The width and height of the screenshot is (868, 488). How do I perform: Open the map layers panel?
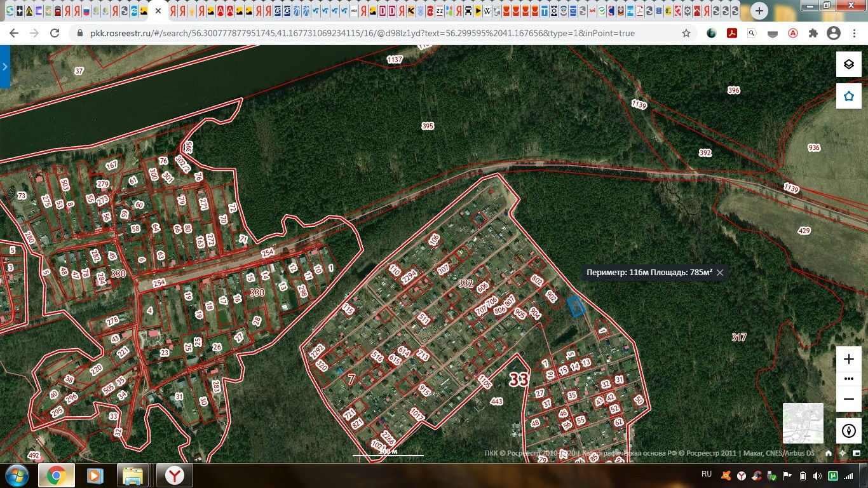pos(848,64)
